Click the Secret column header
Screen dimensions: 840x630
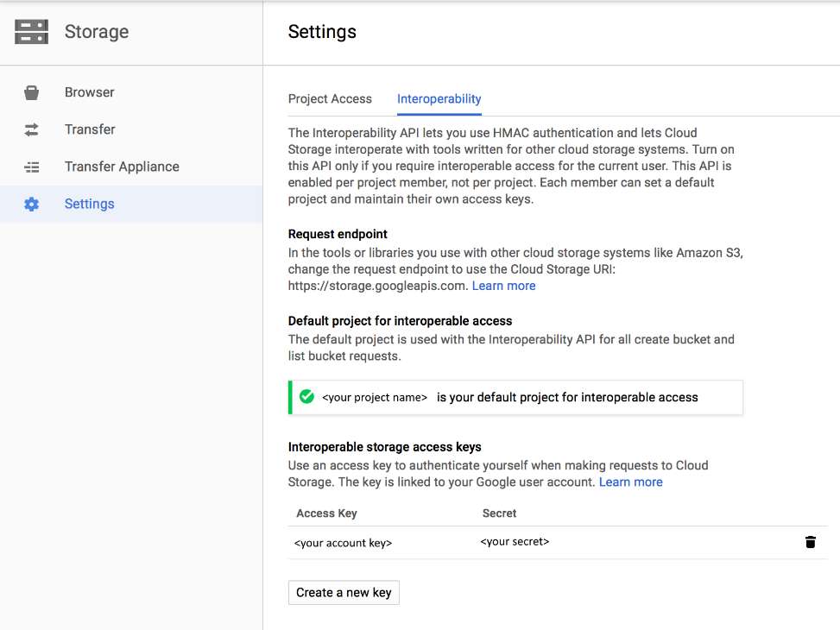pos(499,513)
